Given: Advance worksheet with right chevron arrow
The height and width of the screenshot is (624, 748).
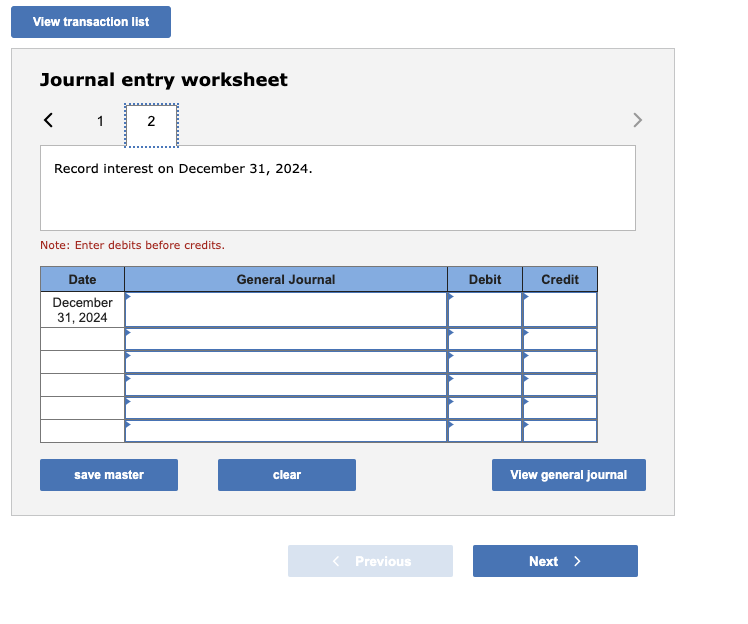Looking at the screenshot, I should click(x=637, y=120).
